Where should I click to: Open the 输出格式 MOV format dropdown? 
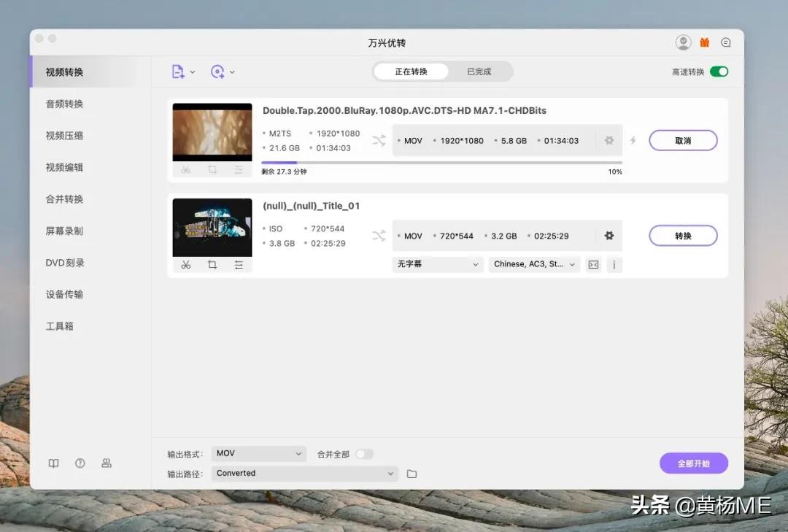tap(258, 453)
